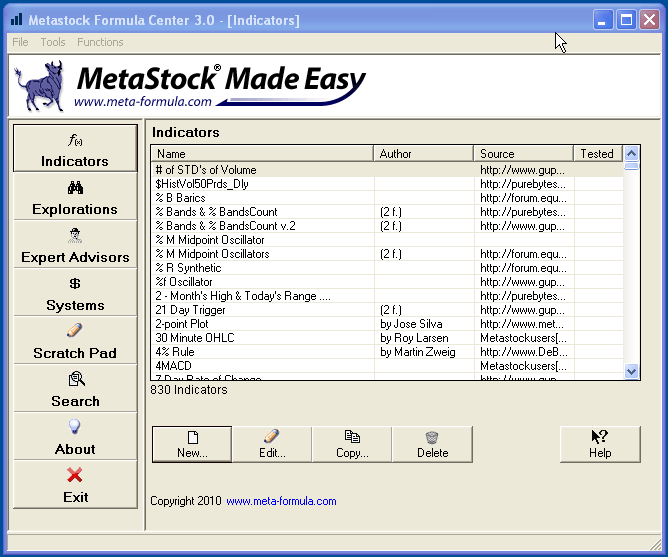Show the About lightbulb page
This screenshot has width=668, height=557.
[75, 436]
